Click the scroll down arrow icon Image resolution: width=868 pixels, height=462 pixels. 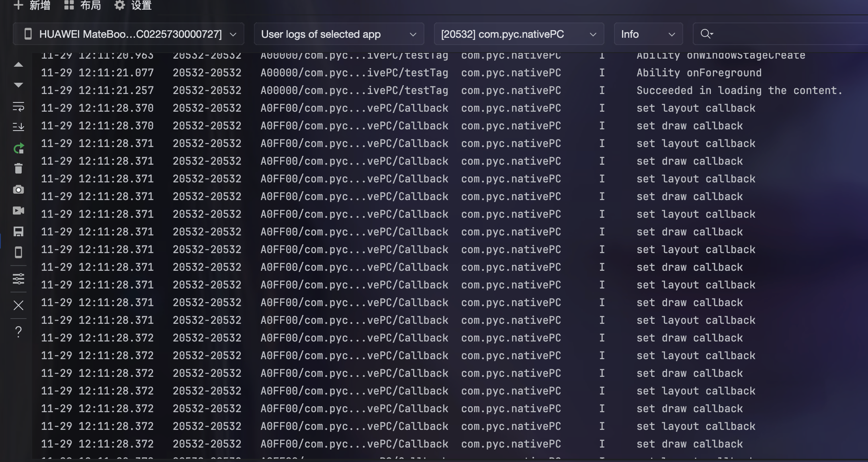coord(18,85)
